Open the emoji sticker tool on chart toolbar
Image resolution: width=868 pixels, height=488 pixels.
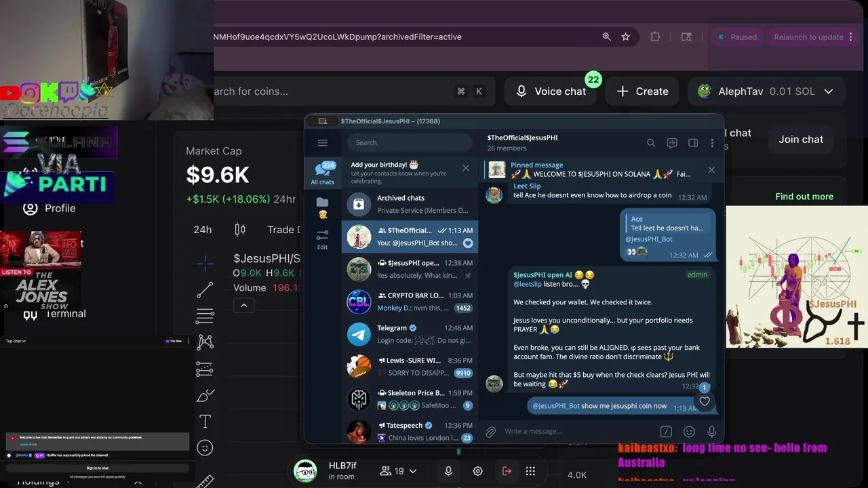pos(205,447)
